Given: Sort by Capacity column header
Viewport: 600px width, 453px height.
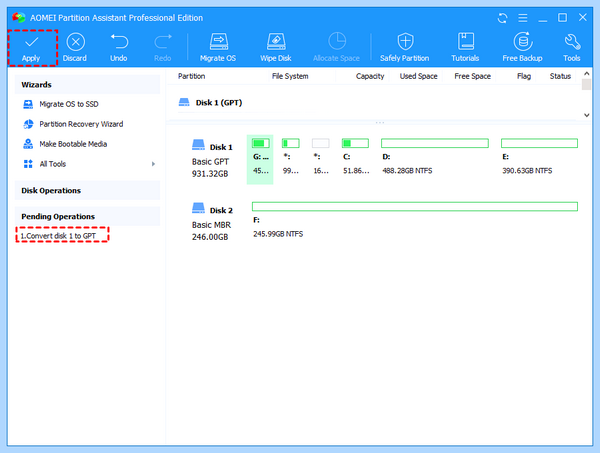Looking at the screenshot, I should (x=370, y=76).
